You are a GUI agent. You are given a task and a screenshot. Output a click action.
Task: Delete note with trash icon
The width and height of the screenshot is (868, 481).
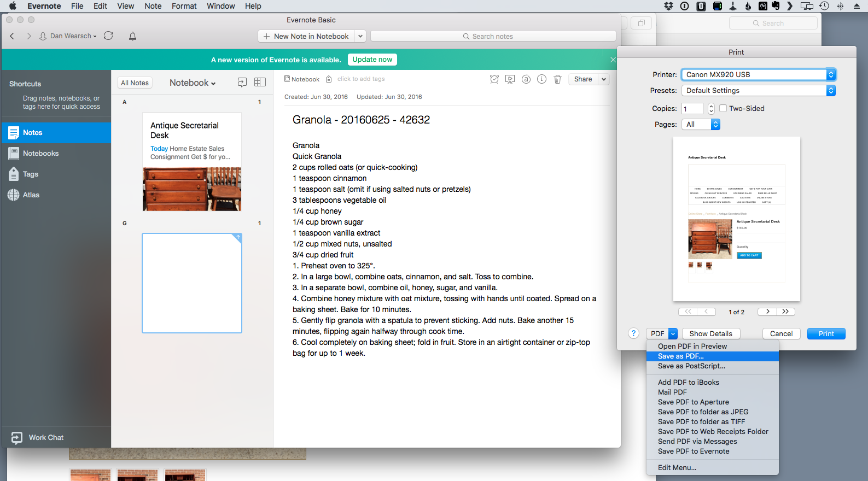pyautogui.click(x=558, y=79)
